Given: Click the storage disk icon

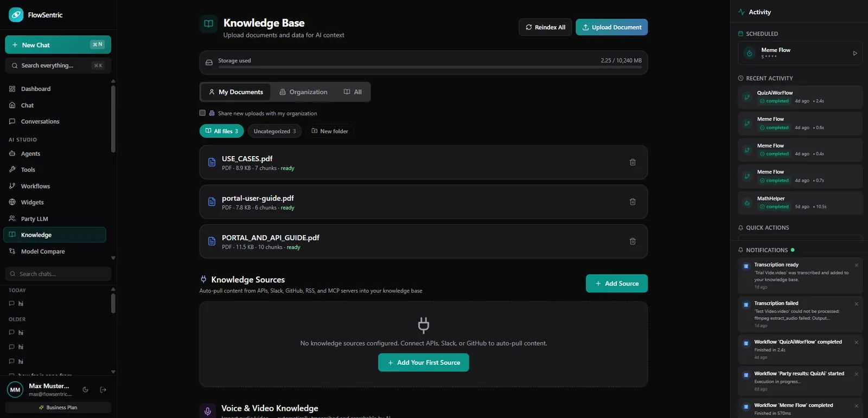Looking at the screenshot, I should (209, 62).
